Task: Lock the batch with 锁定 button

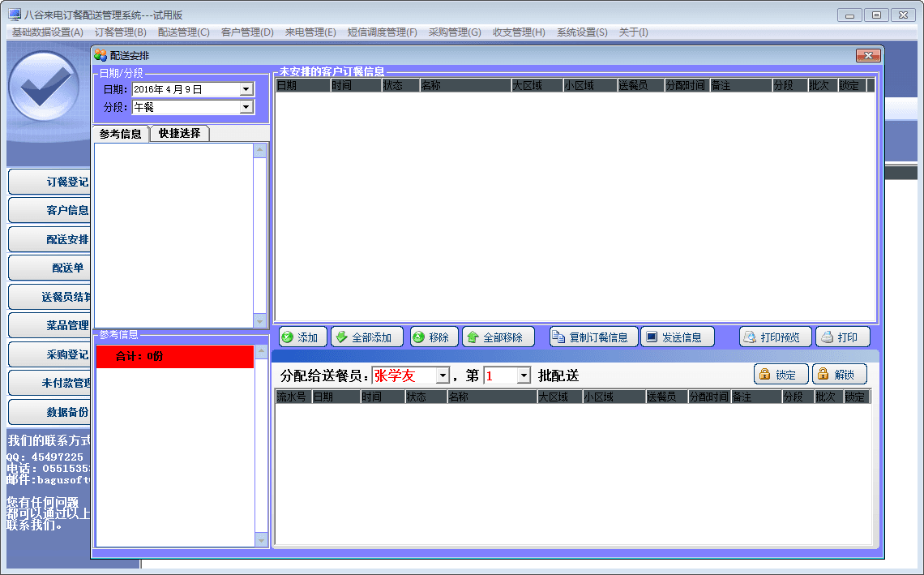Action: pos(781,375)
